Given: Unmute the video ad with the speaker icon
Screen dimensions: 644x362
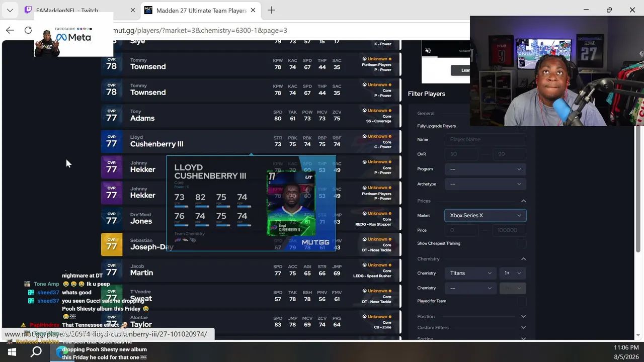Looking at the screenshot, I should pyautogui.click(x=428, y=51).
